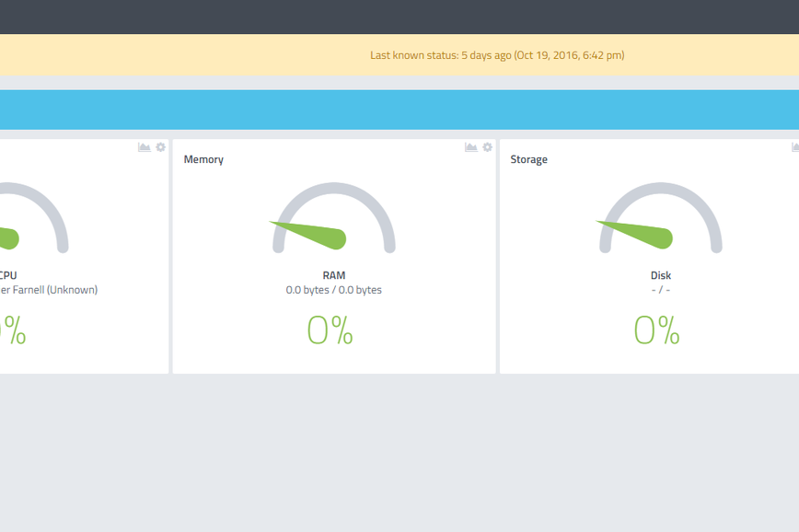Click the "Last known status" banner text

coord(497,55)
